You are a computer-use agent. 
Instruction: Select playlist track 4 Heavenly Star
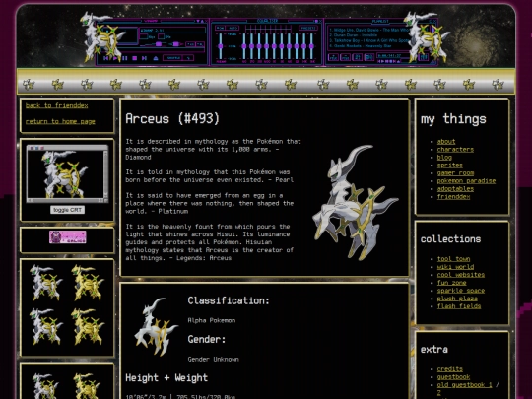click(360, 45)
